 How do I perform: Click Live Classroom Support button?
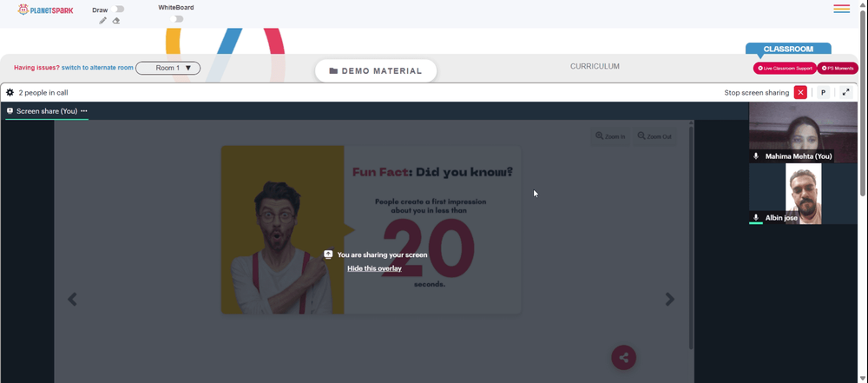pos(785,68)
